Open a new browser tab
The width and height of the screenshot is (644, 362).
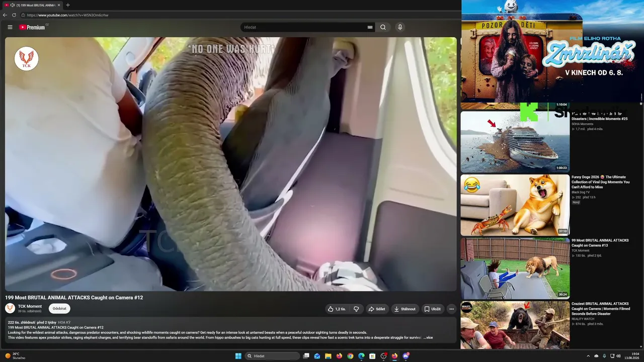pyautogui.click(x=68, y=5)
